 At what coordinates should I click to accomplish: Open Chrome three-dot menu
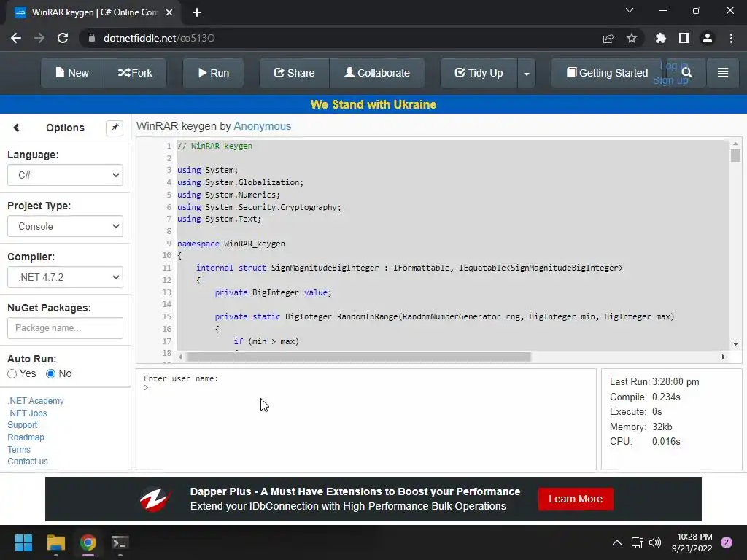click(731, 38)
